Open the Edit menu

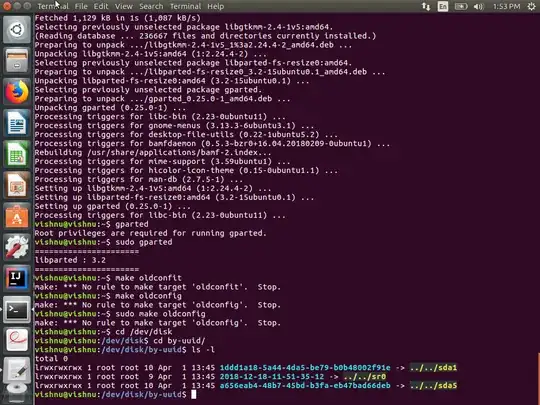tap(101, 6)
